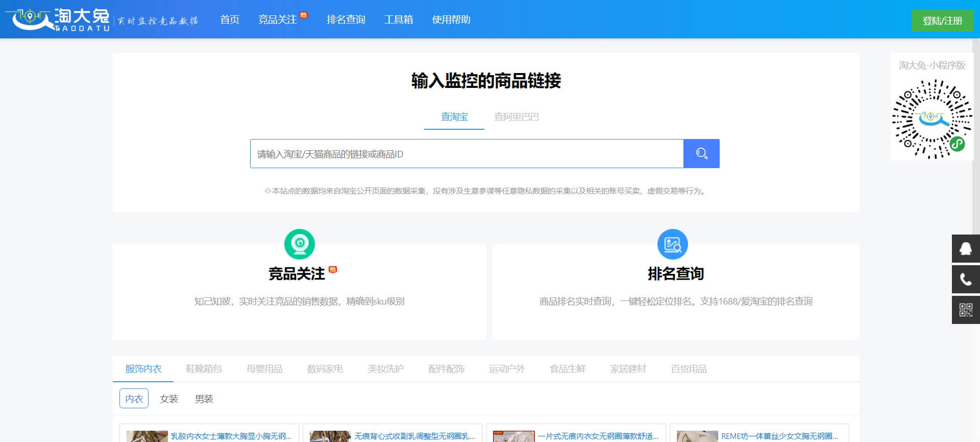Viewport: 980px width, 442px height.
Task: Switch to the 查阿里巴巴 tab
Action: click(x=516, y=117)
